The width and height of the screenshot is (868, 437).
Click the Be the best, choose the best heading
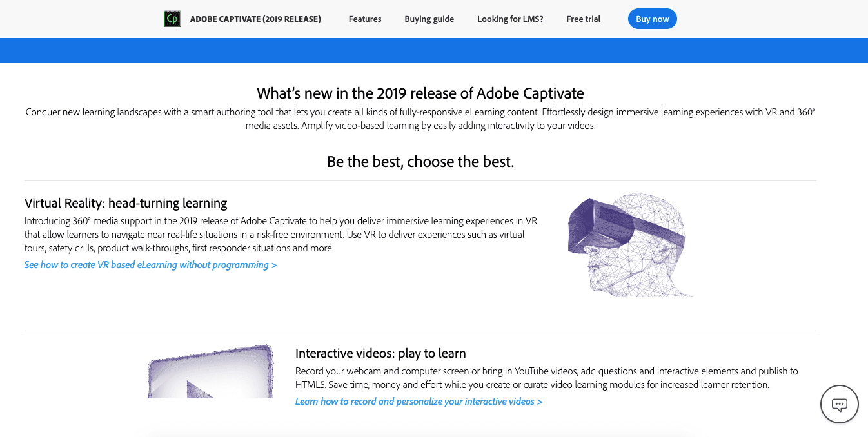click(x=420, y=161)
